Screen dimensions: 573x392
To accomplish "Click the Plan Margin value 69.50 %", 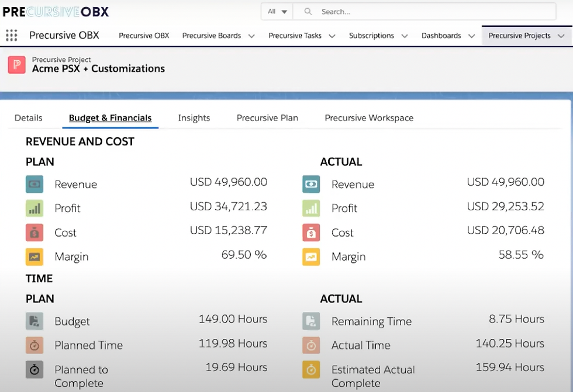I will click(244, 254).
